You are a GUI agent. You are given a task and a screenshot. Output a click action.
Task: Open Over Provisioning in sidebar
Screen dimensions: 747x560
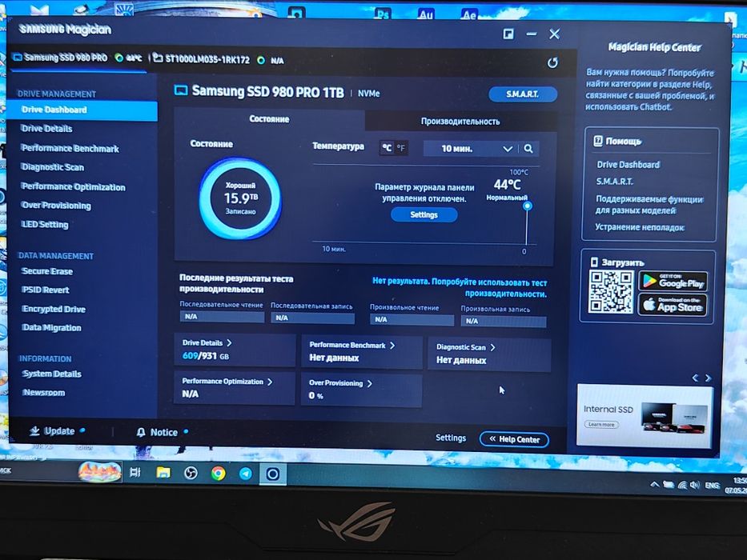(x=56, y=206)
